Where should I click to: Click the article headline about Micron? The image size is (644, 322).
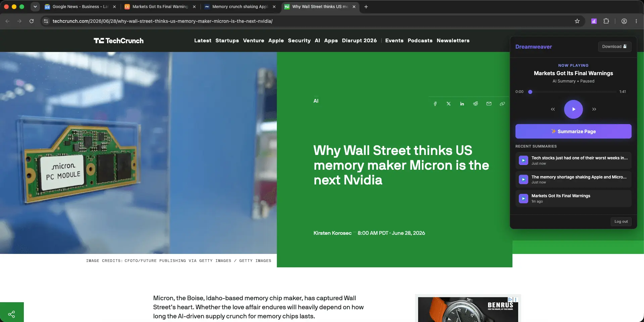click(401, 165)
